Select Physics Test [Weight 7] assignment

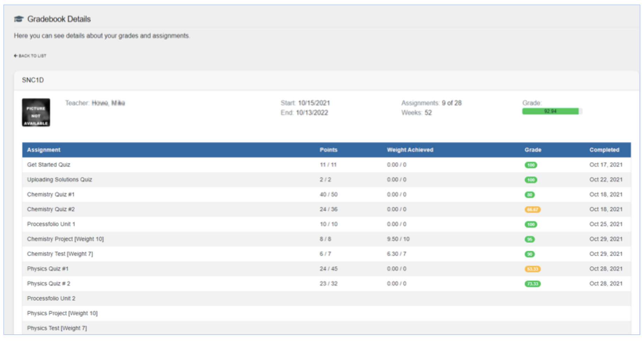(x=57, y=328)
